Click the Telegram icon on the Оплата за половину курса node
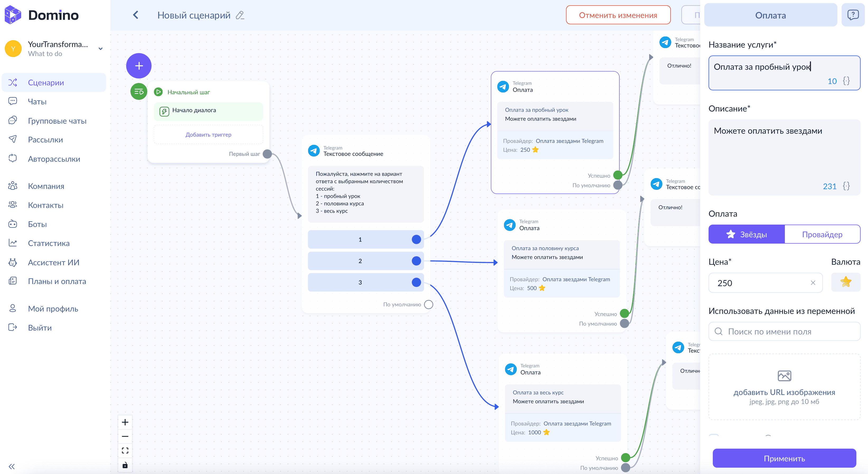The height and width of the screenshot is (474, 868). coord(510,225)
